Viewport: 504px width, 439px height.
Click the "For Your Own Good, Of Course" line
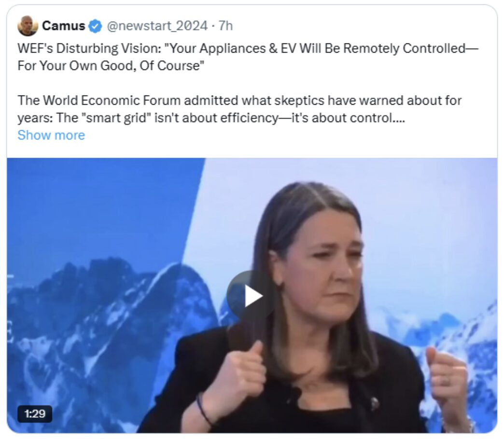pos(111,66)
